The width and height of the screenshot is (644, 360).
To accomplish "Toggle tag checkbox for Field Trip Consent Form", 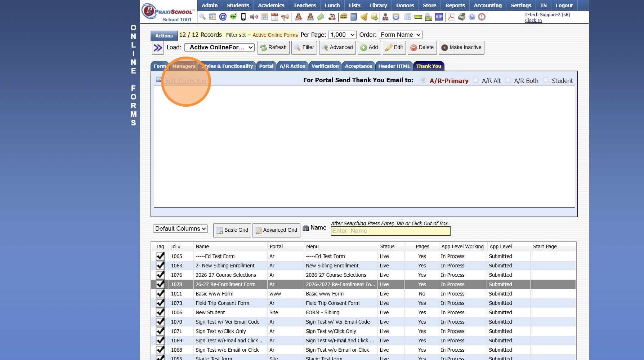I will point(160,303).
